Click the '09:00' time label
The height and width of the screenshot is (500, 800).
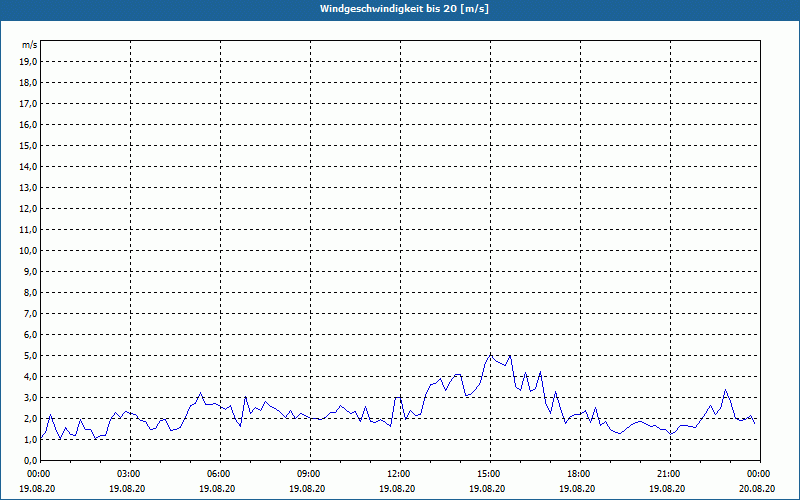click(x=310, y=474)
